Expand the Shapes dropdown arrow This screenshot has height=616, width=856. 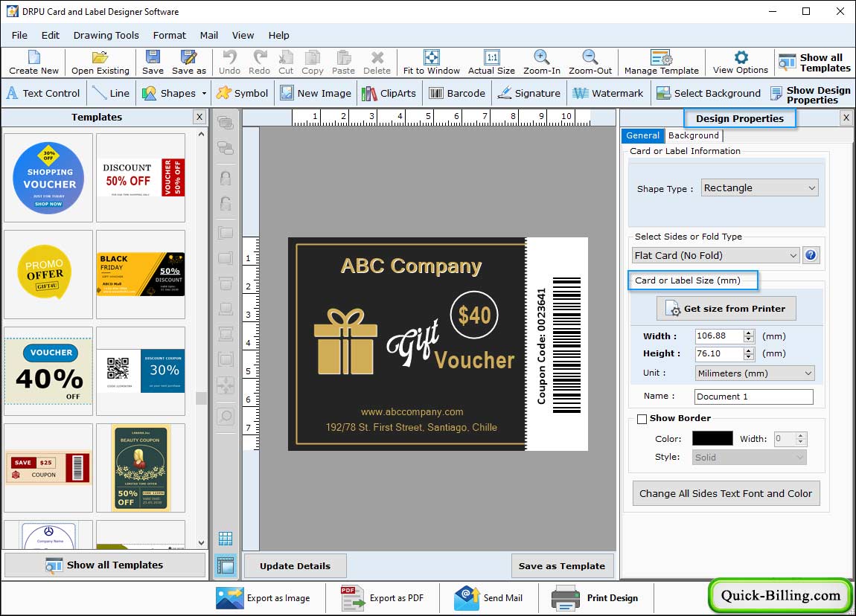pos(204,93)
